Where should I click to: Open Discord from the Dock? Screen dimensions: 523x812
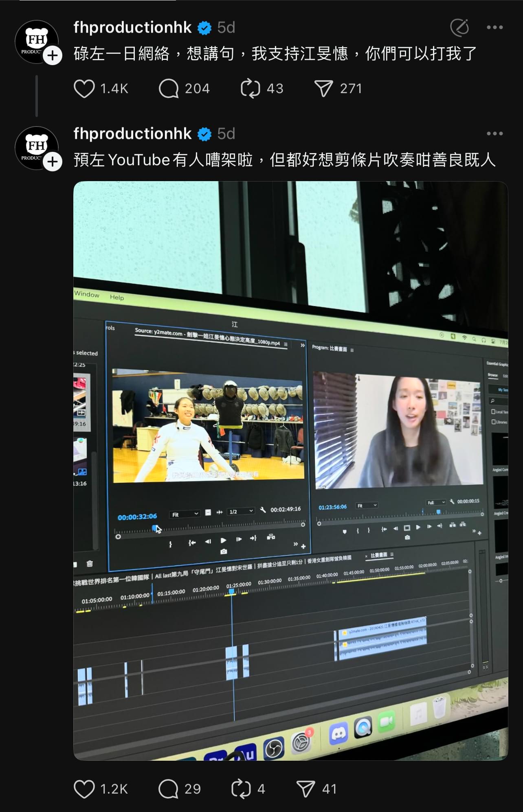point(339,733)
